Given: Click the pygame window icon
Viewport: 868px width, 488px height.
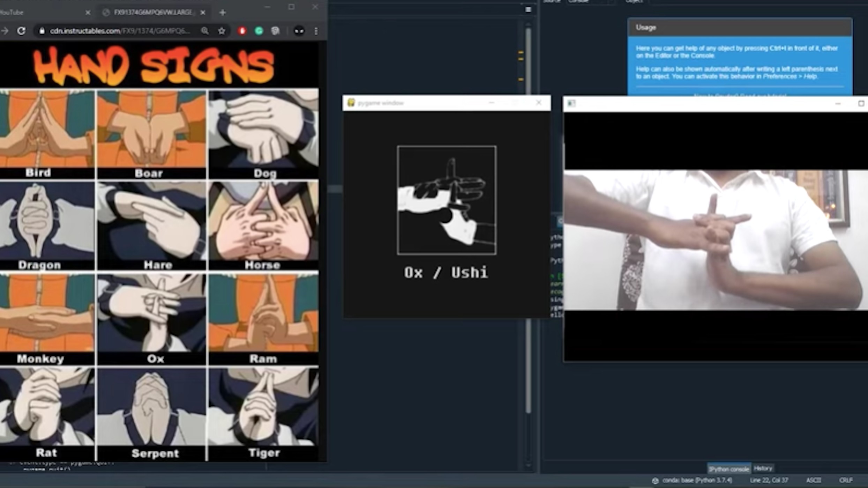Looking at the screenshot, I should pos(351,103).
